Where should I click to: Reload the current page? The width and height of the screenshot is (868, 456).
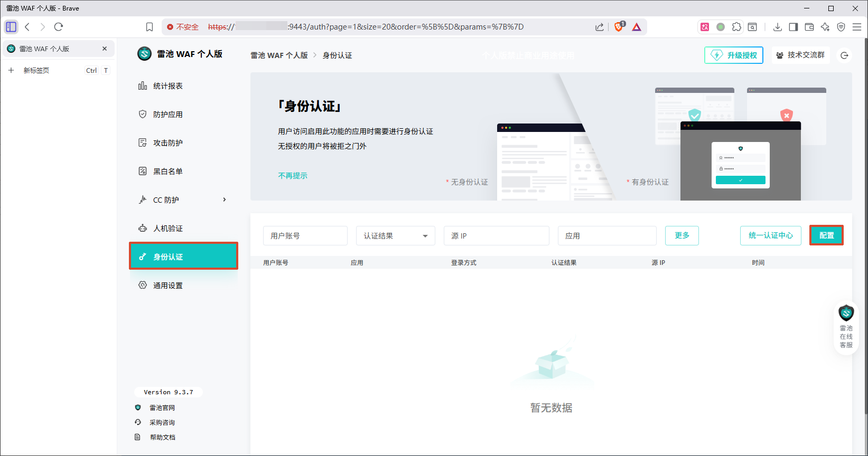tap(59, 27)
